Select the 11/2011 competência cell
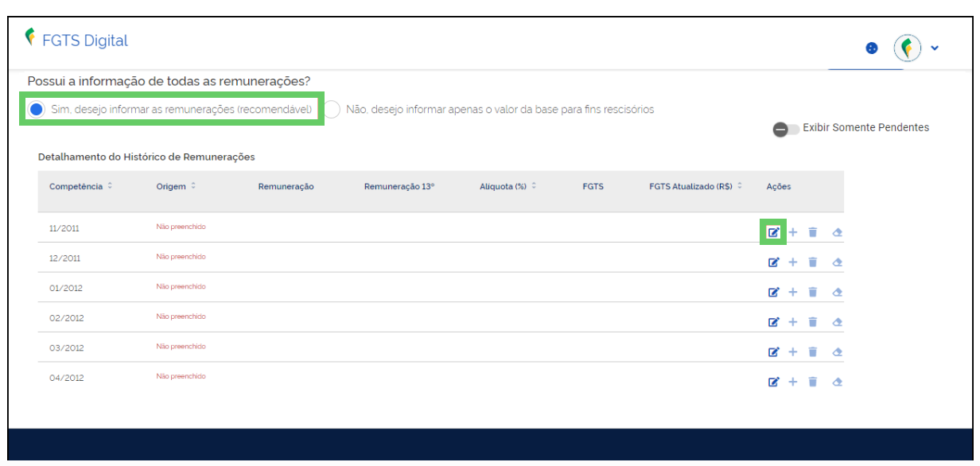This screenshot has width=980, height=466. 64,228
